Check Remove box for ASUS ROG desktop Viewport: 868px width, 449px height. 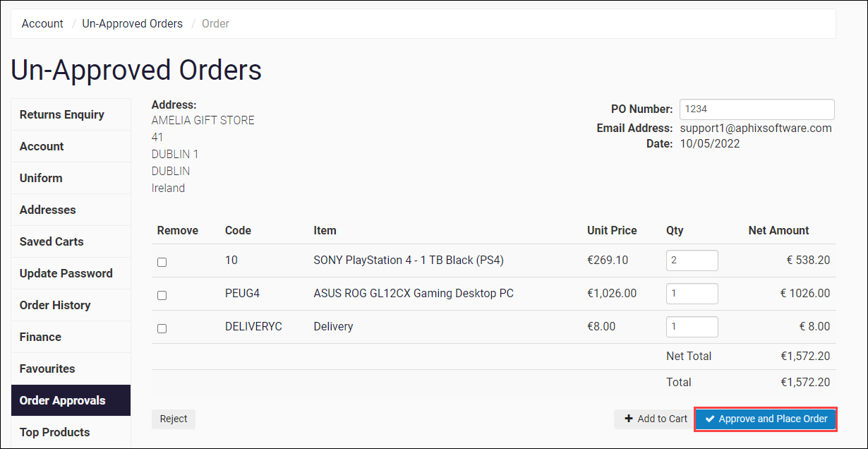coord(162,295)
